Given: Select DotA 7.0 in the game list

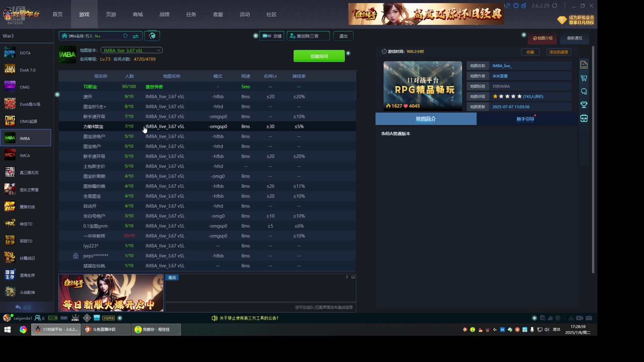Looking at the screenshot, I should coord(25,70).
